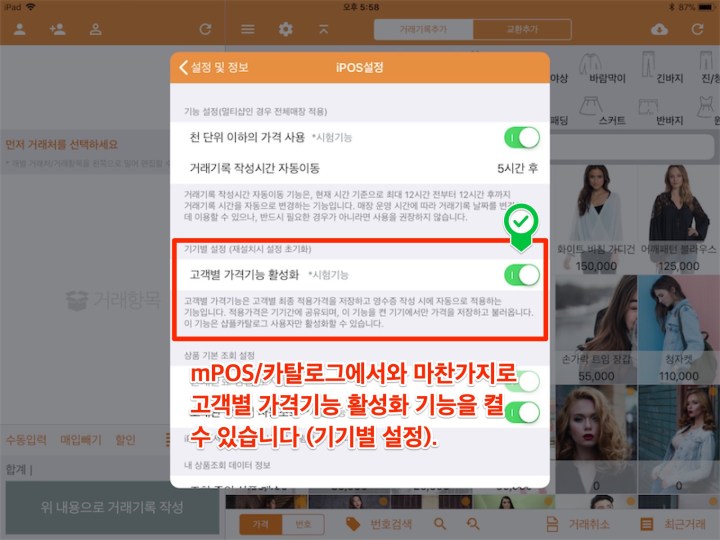This screenshot has width=720, height=540.
Task: Open the 청자켓 product photo
Action: coord(678,314)
